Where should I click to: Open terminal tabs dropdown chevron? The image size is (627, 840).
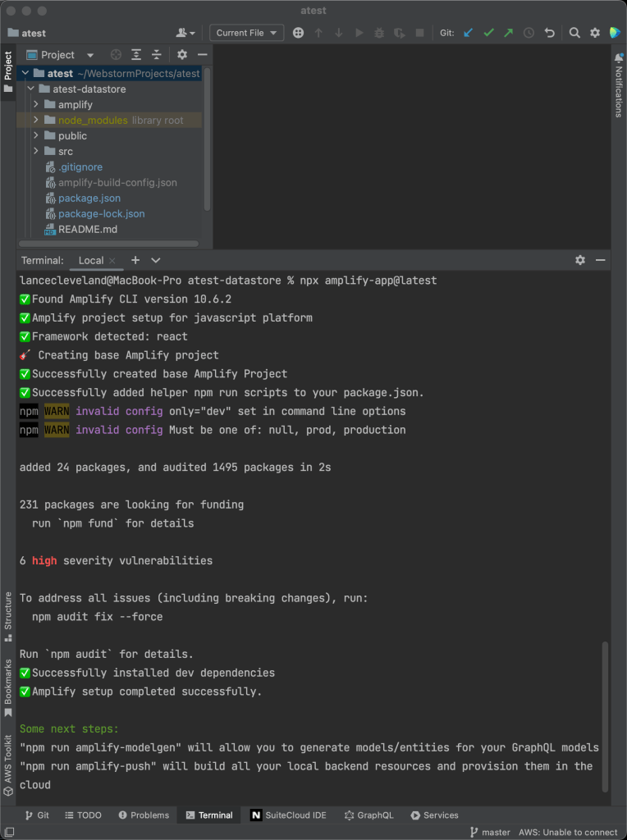pos(155,260)
